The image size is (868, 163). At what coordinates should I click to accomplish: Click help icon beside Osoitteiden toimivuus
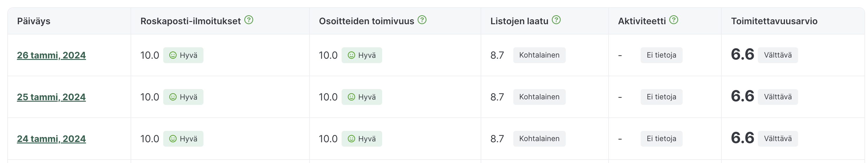click(x=422, y=20)
